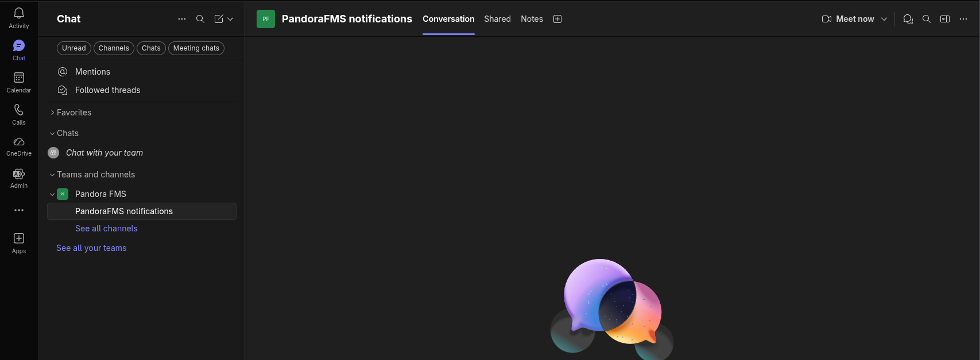980x360 pixels.
Task: Click the Pandora FMS team avatar in list
Action: pyautogui.click(x=63, y=194)
